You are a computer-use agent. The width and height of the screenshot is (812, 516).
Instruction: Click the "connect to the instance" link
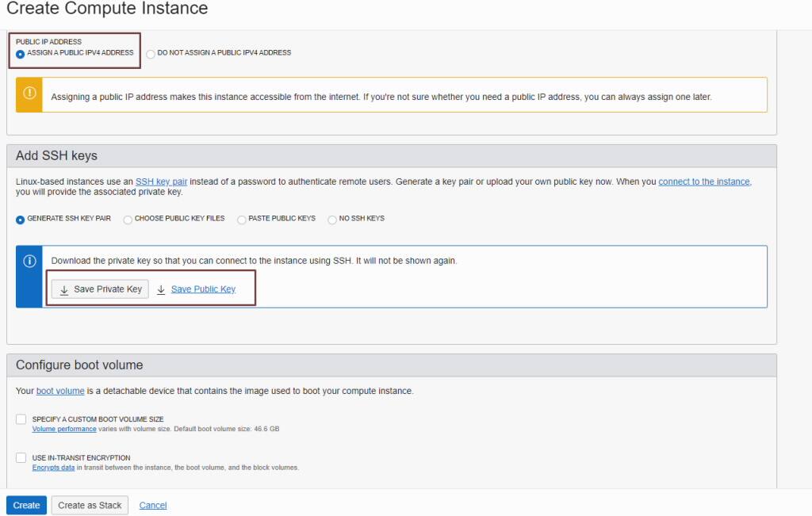704,181
